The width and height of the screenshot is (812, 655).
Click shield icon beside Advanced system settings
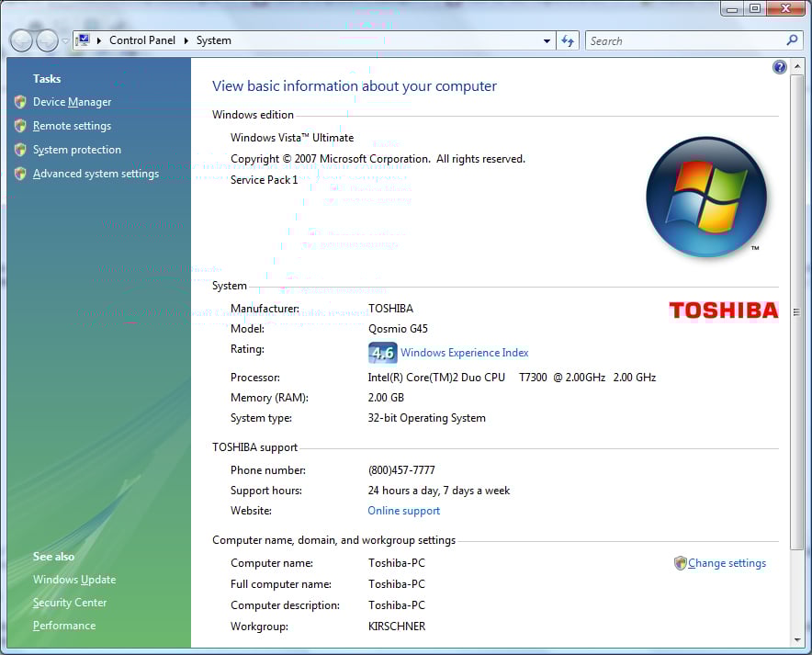tap(21, 174)
